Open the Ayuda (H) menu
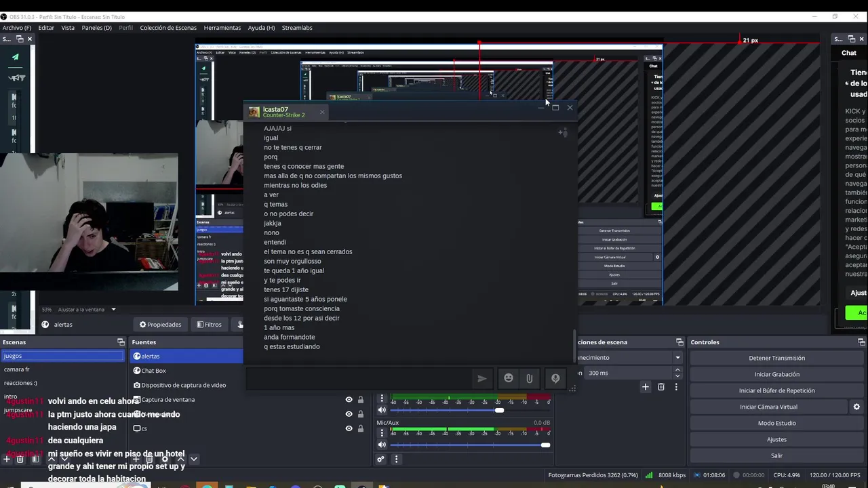 pos(261,28)
